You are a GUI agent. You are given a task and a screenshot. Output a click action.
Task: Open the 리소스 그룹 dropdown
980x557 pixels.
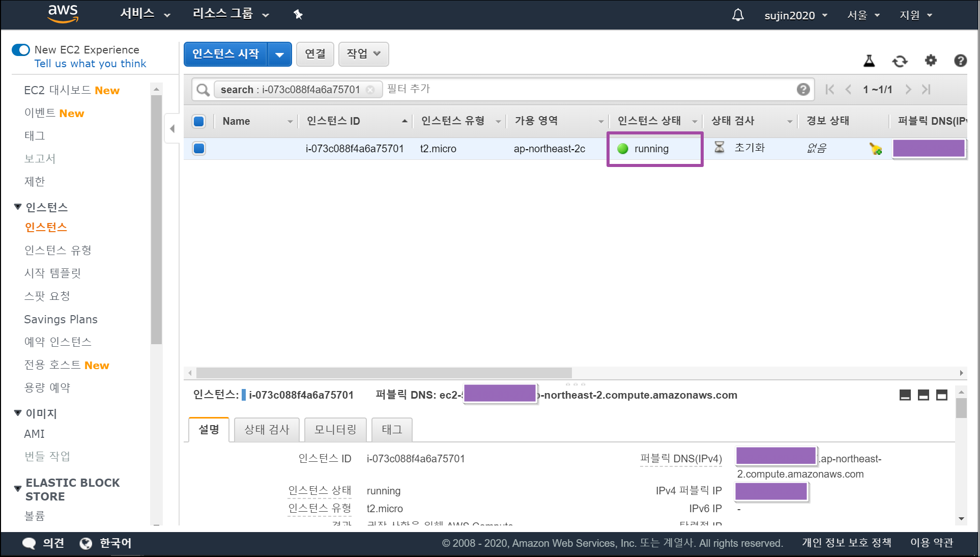click(230, 14)
